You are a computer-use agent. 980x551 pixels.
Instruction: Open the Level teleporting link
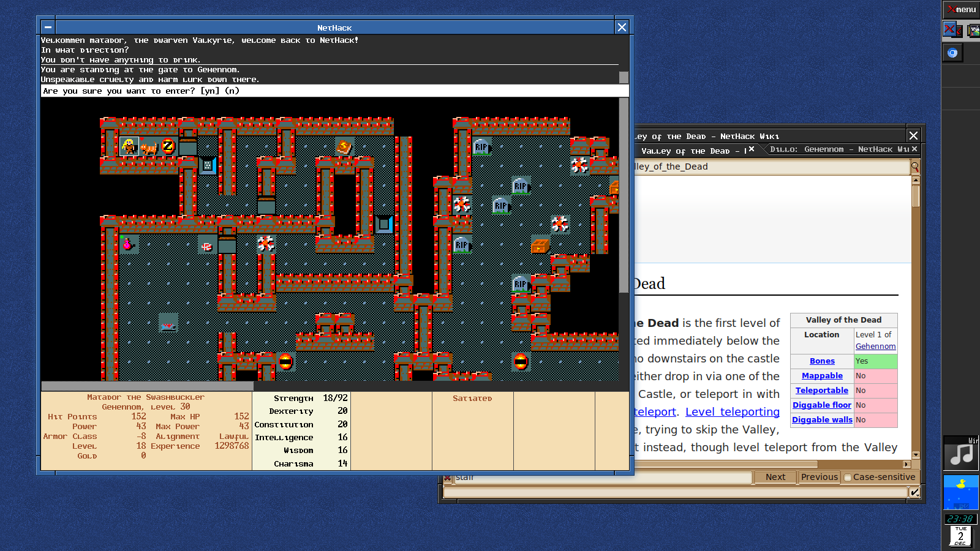point(732,412)
